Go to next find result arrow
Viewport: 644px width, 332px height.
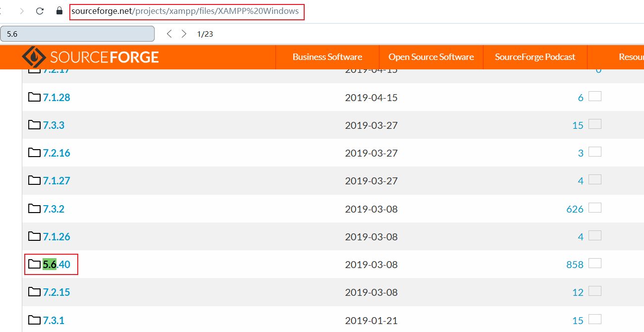click(184, 34)
